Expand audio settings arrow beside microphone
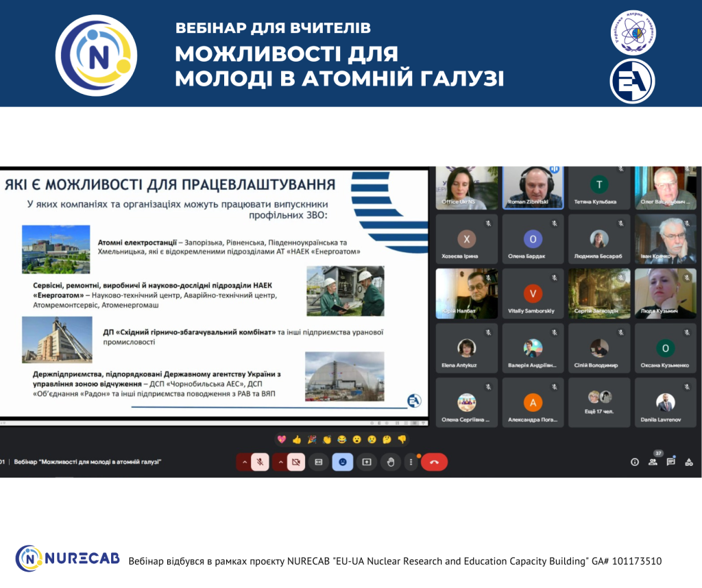Image resolution: width=702 pixels, height=588 pixels. [243, 462]
